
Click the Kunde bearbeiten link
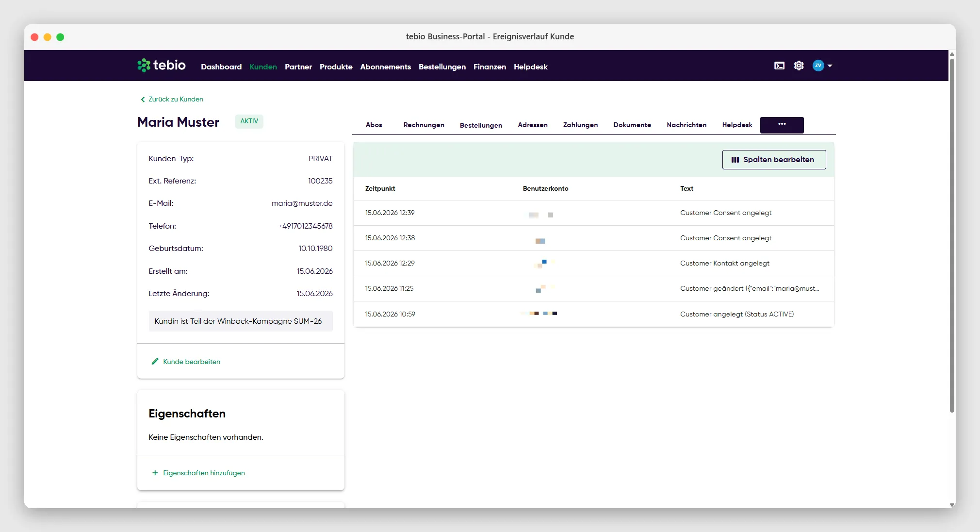pos(186,362)
